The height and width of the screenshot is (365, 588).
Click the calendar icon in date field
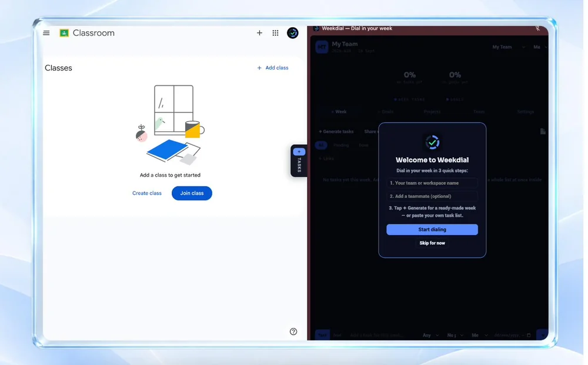point(529,335)
